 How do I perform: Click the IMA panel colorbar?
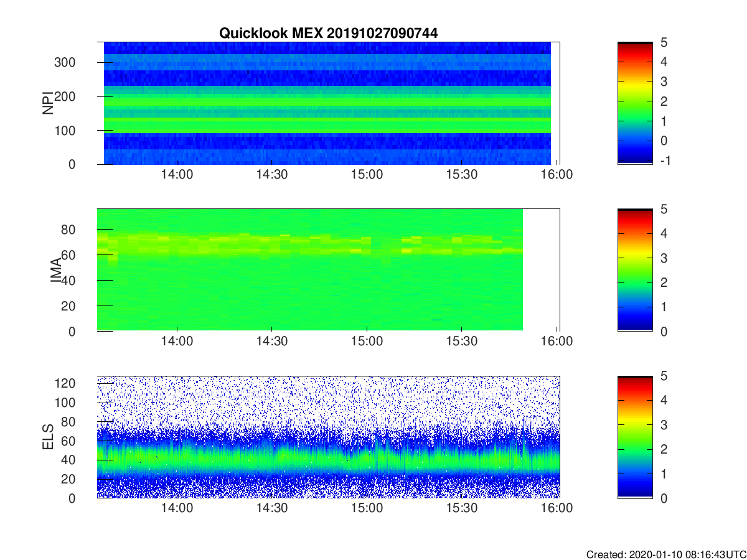tap(635, 270)
